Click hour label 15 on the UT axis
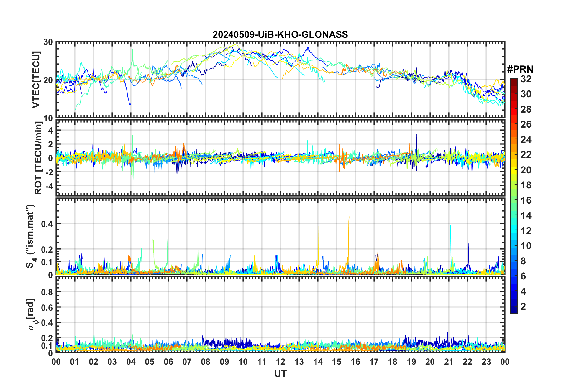The width and height of the screenshot is (561, 392). point(337,362)
